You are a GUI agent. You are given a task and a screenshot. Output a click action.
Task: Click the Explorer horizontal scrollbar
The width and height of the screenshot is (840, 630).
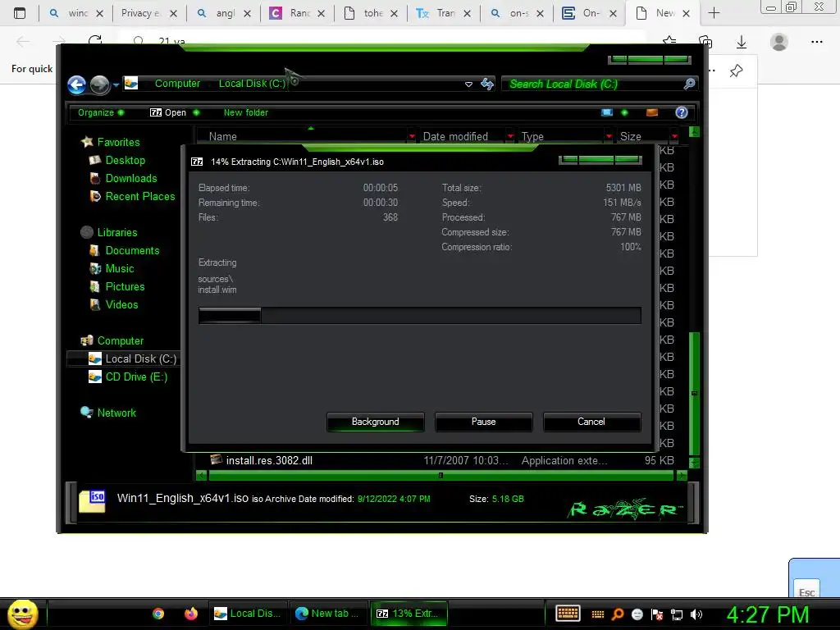click(440, 475)
